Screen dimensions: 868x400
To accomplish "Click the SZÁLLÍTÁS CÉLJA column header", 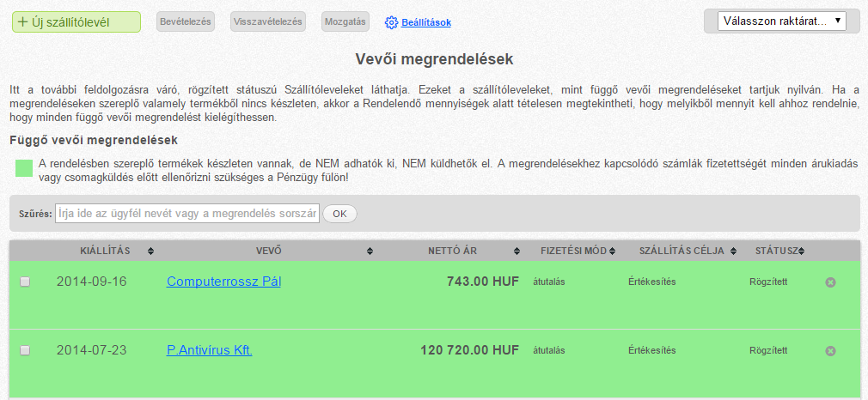I will tap(682, 251).
